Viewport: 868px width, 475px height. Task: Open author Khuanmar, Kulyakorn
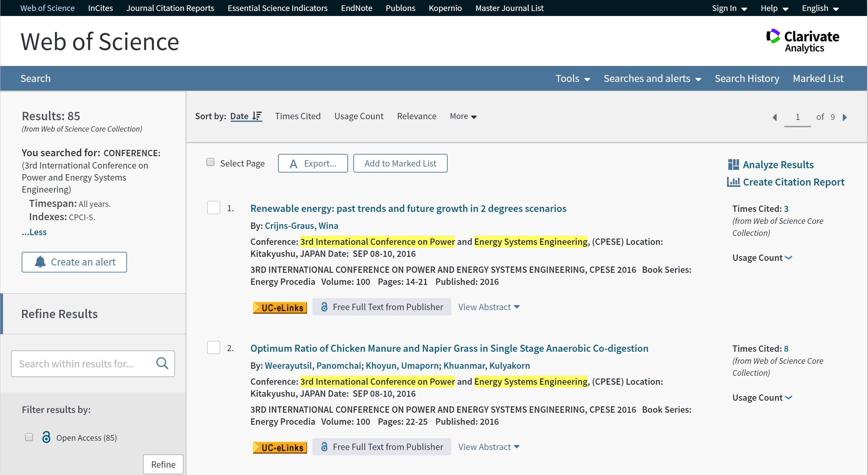(x=486, y=366)
